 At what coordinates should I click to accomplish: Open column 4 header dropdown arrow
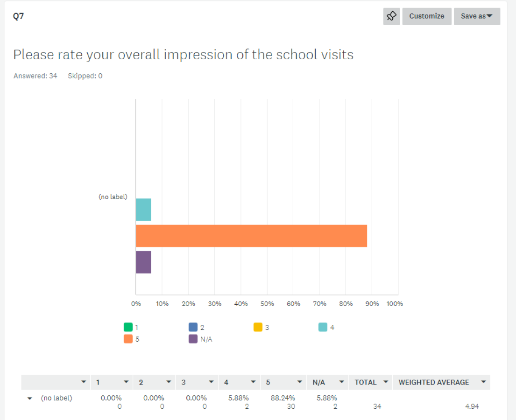tap(253, 382)
